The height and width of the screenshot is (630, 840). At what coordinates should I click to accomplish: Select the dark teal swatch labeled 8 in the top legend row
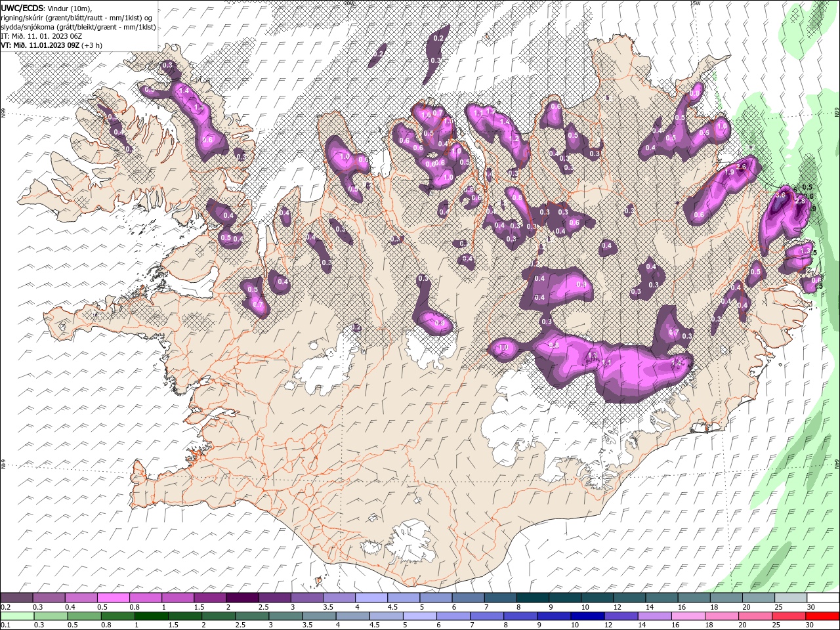tap(532, 597)
